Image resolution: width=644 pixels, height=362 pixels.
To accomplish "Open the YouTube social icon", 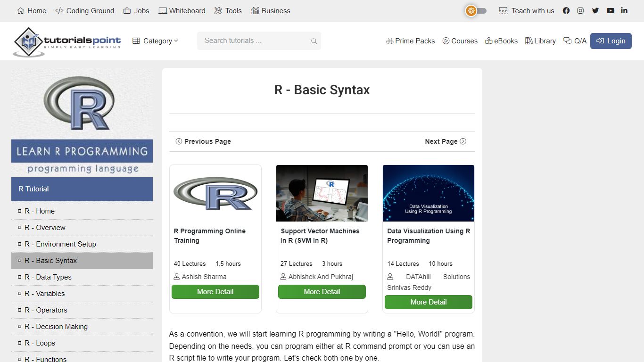I will click(x=611, y=10).
